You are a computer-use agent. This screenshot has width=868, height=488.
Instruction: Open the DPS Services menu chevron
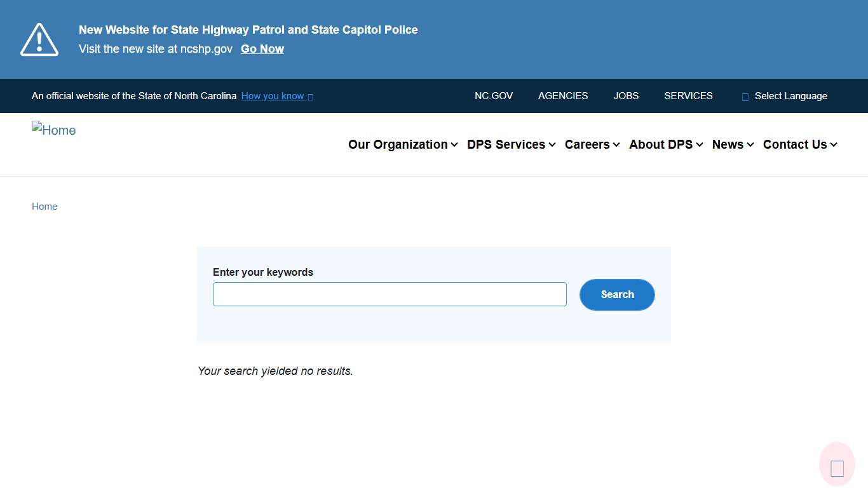coord(552,144)
